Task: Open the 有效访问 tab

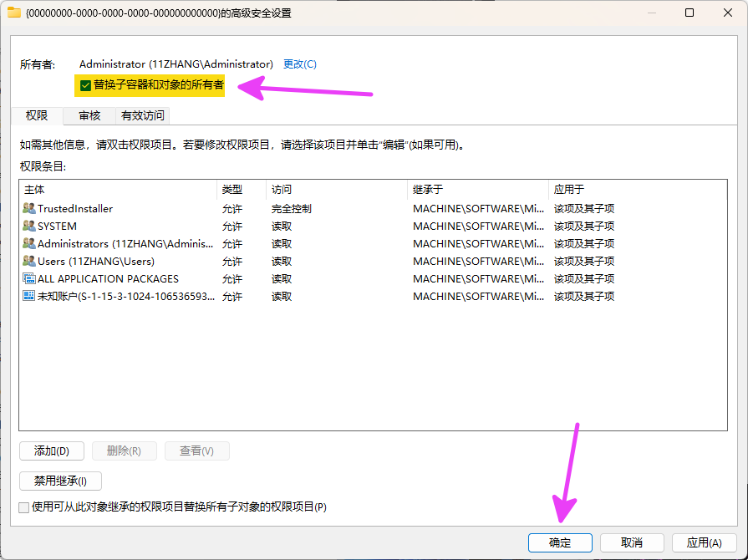Action: point(143,116)
